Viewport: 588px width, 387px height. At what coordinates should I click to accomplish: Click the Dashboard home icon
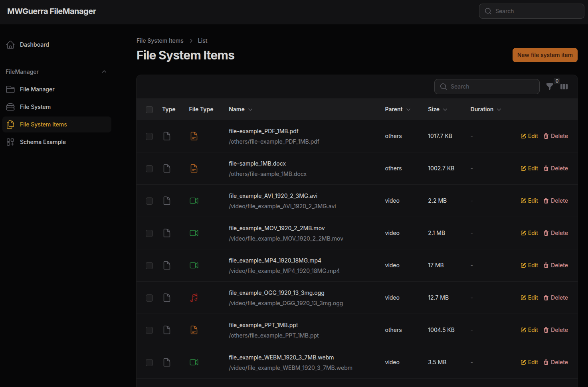point(10,45)
